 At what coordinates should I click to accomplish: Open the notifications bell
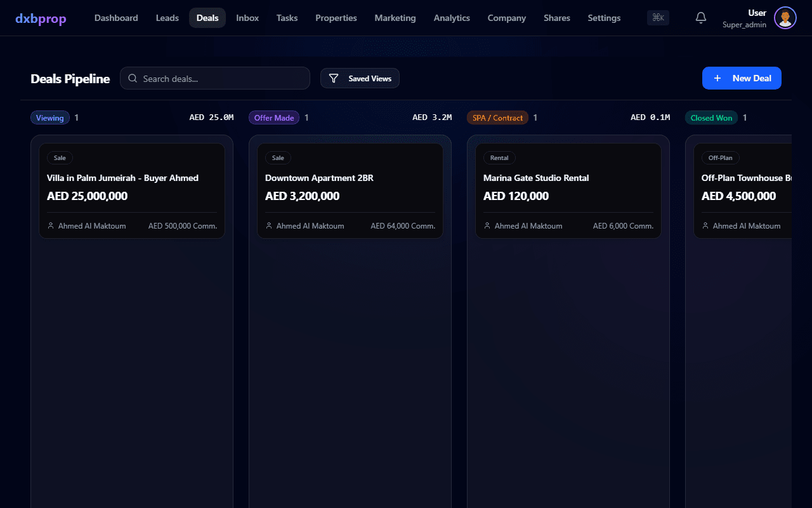pos(701,18)
